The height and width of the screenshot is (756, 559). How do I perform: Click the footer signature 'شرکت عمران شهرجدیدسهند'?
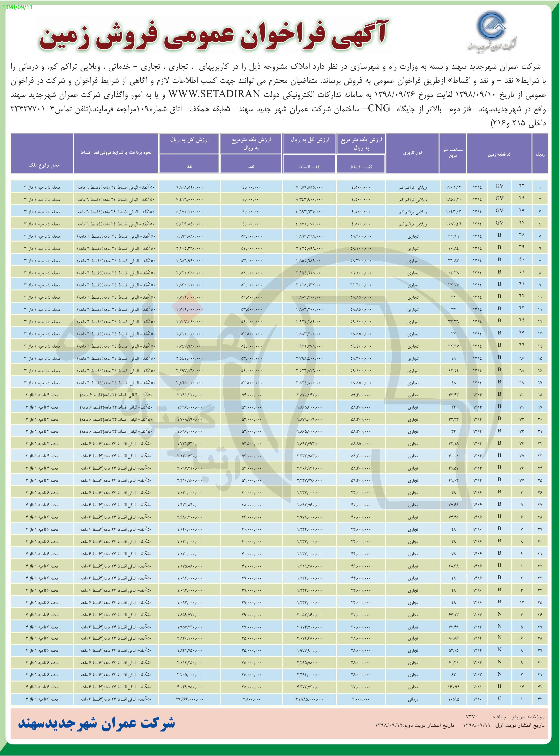(97, 723)
